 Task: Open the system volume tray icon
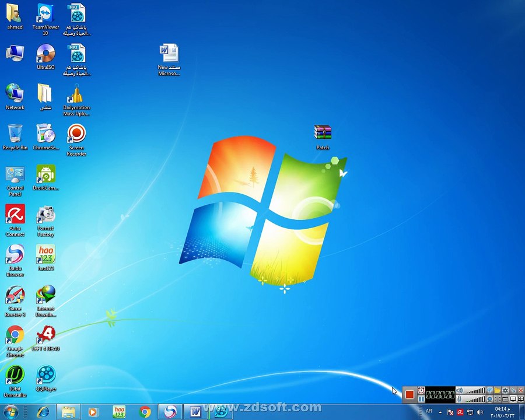(480, 412)
